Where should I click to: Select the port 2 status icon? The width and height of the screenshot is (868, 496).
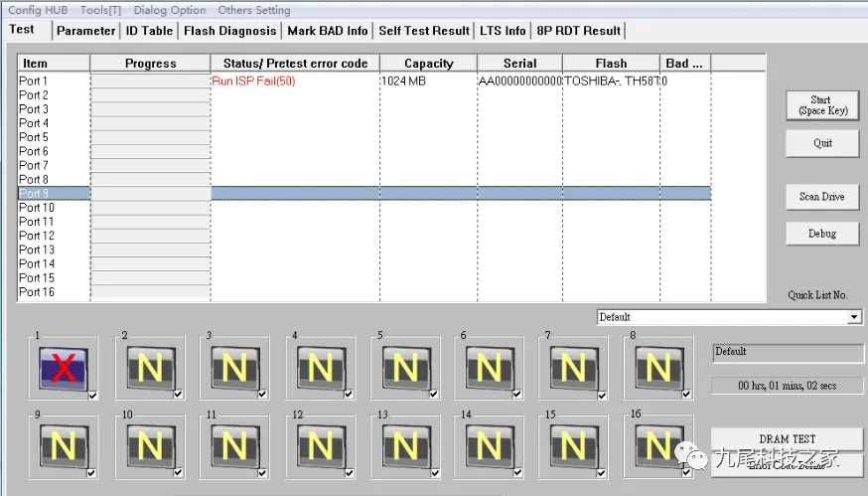click(x=150, y=368)
